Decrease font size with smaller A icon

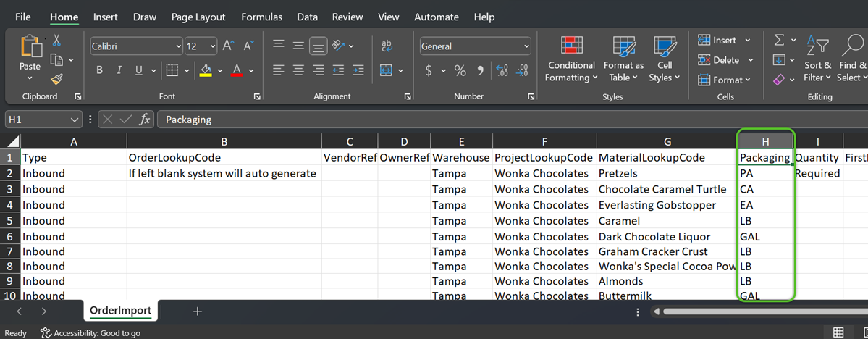[x=248, y=46]
